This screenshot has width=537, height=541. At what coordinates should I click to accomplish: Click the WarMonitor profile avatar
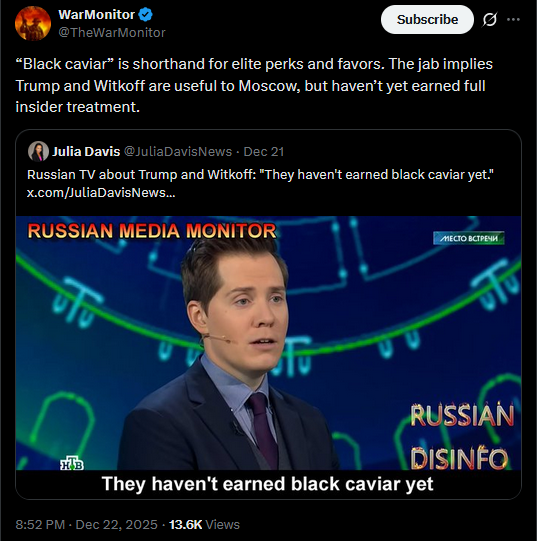coord(33,23)
